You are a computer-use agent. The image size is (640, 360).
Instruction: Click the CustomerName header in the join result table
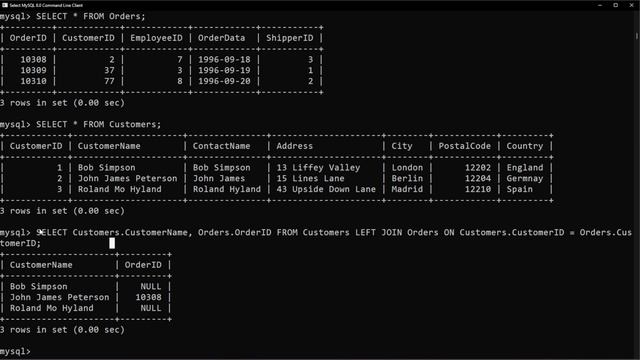[41, 265]
